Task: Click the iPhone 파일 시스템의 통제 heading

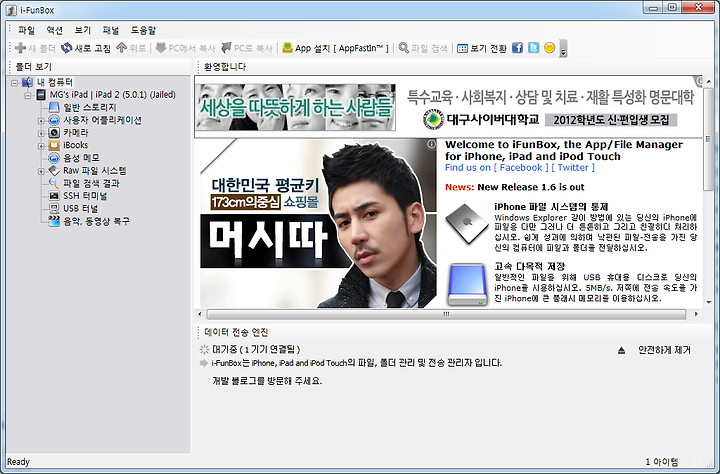Action: (x=551, y=207)
